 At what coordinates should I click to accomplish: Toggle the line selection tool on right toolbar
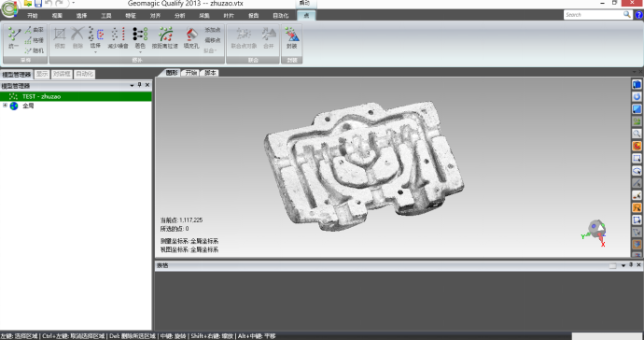coord(637,183)
